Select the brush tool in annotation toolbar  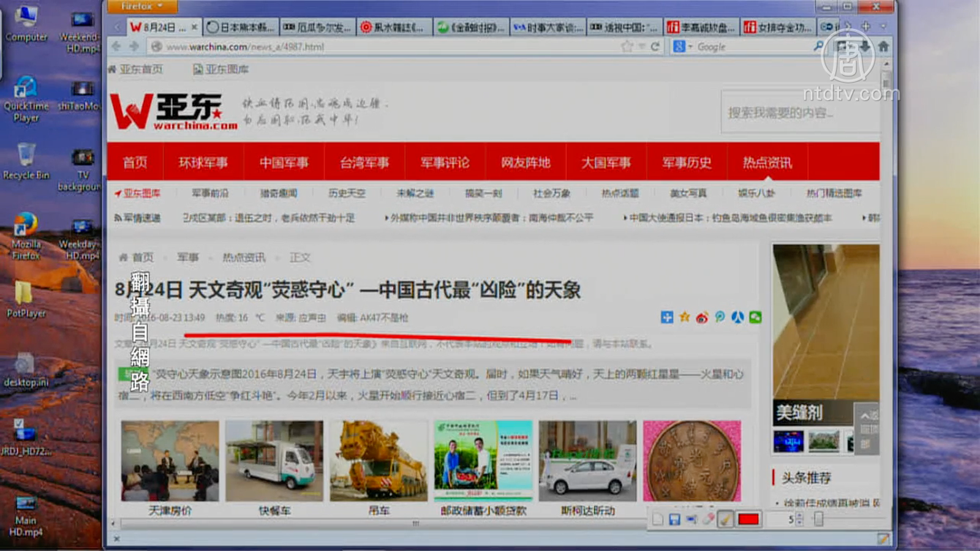[725, 520]
